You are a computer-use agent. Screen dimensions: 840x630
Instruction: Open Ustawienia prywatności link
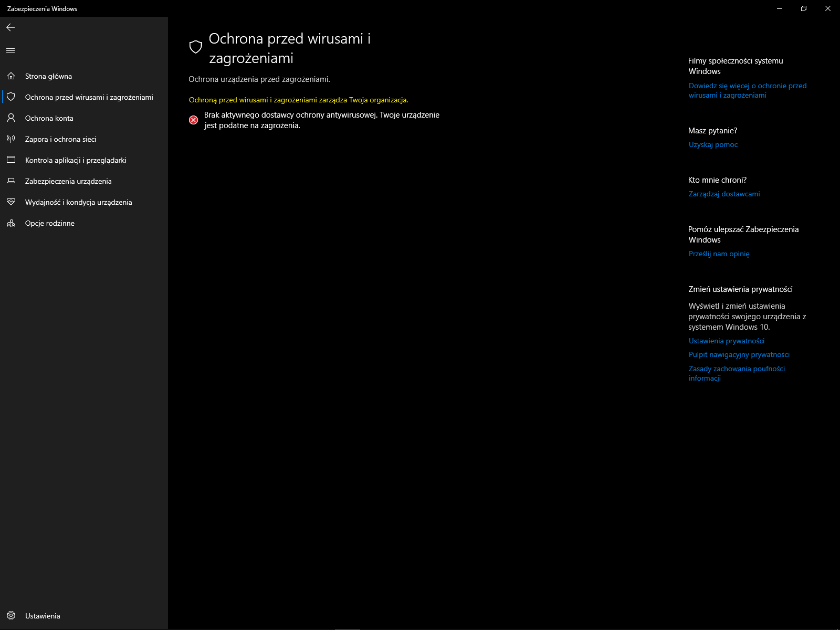point(727,341)
